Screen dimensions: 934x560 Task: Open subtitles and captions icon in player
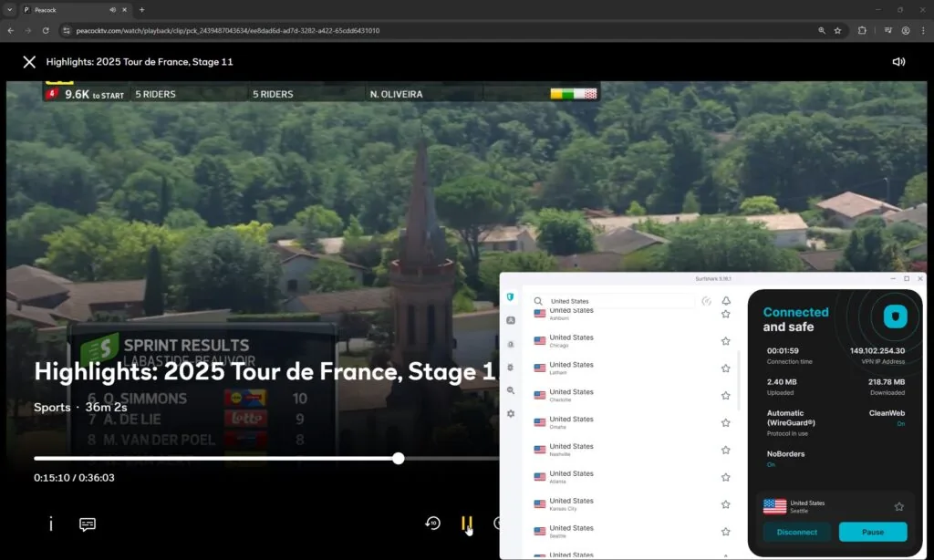pyautogui.click(x=87, y=524)
